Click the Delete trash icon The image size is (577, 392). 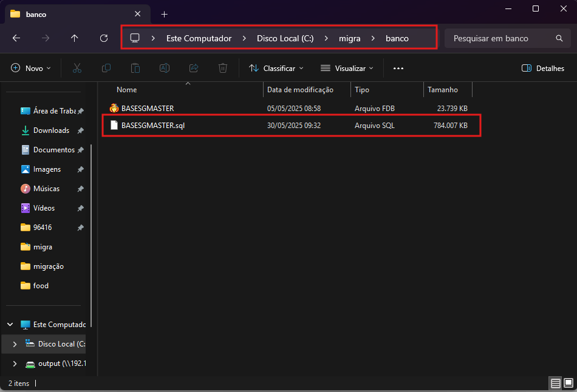(223, 69)
